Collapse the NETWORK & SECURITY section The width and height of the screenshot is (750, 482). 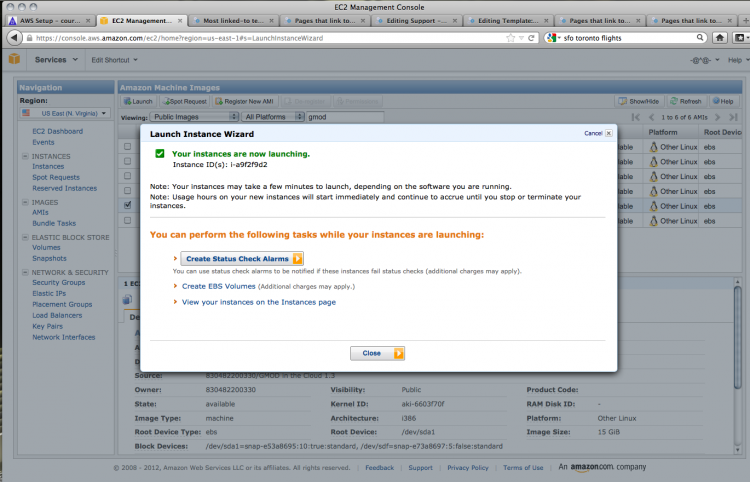click(25, 272)
